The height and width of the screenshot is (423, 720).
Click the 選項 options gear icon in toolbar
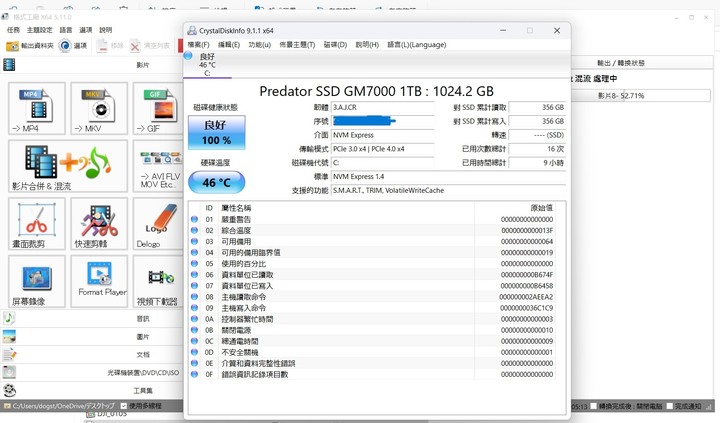coord(65,45)
